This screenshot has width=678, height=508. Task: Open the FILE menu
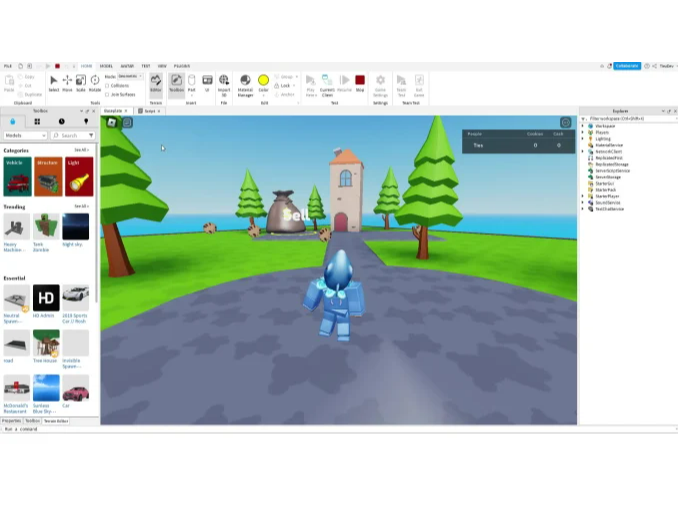(x=8, y=66)
